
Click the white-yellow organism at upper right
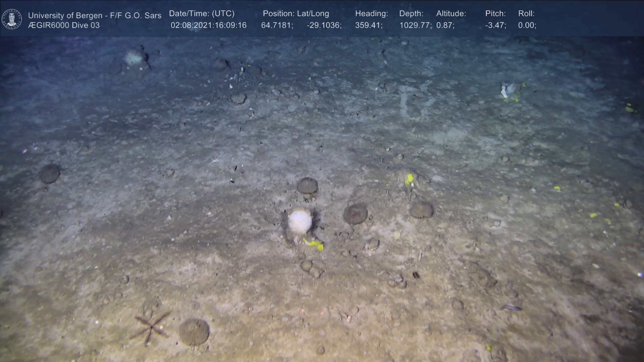[509, 91]
